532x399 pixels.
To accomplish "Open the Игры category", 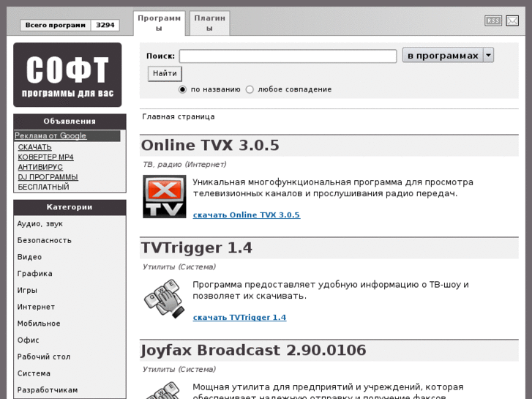I will point(27,291).
